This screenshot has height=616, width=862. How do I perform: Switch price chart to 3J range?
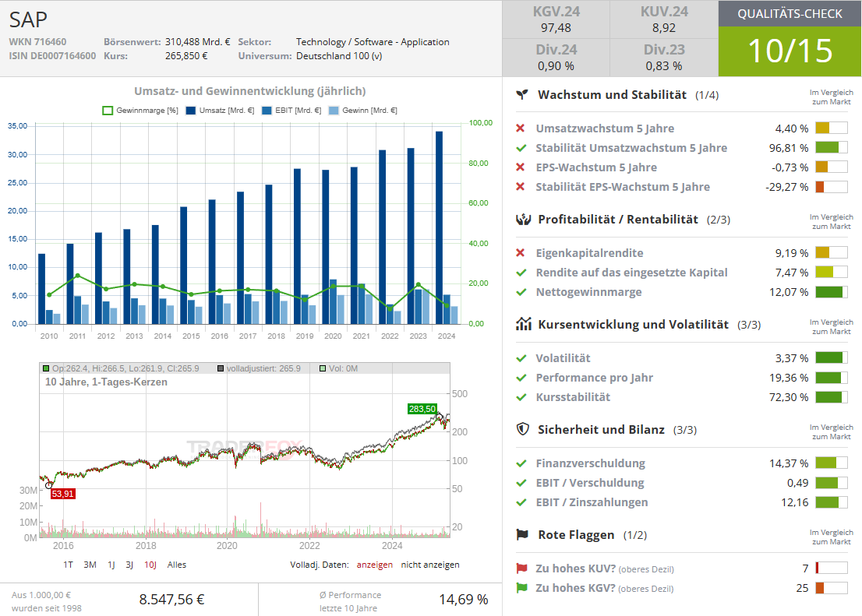pyautogui.click(x=129, y=565)
